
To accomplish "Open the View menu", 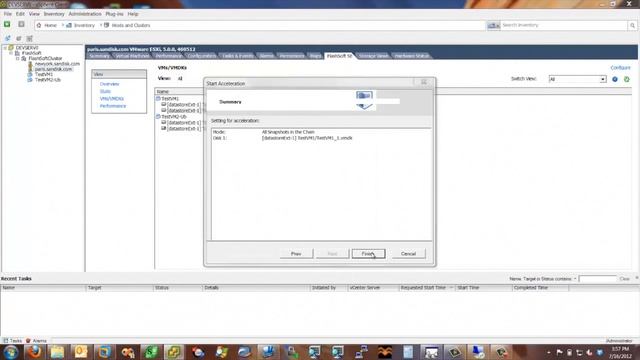I will [34, 14].
